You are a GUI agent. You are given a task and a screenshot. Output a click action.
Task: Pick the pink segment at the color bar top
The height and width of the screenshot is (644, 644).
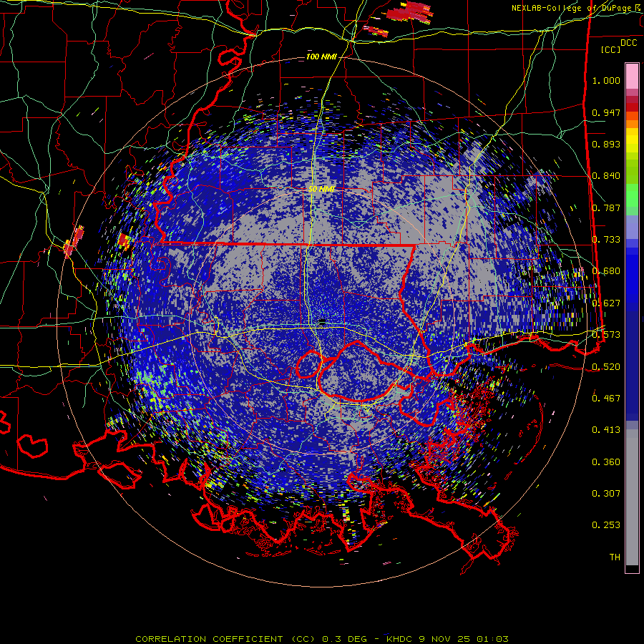click(x=632, y=76)
